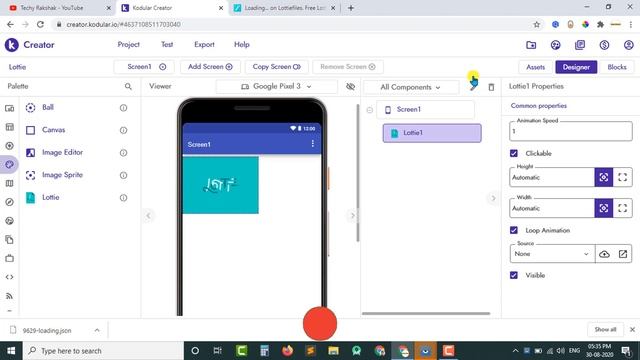Screen dimensions: 640x360
Task: Select Screen1 in the component tree
Action: tap(425, 109)
